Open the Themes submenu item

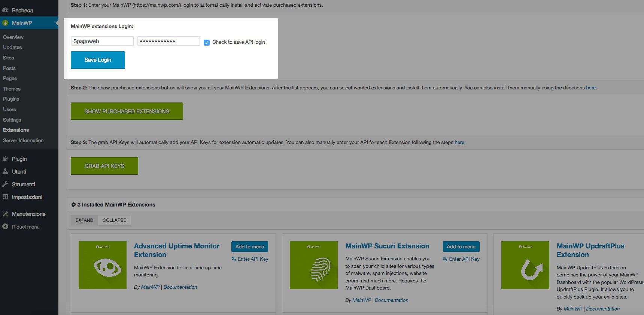click(x=12, y=89)
